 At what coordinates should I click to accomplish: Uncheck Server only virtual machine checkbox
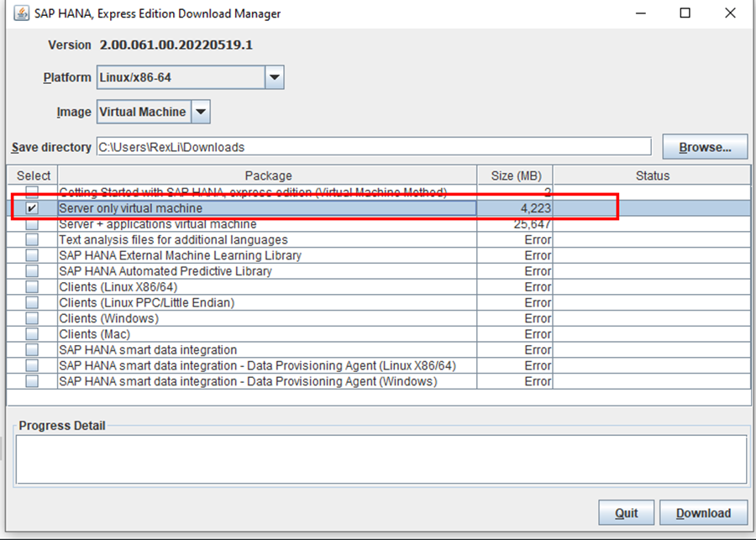pos(32,208)
